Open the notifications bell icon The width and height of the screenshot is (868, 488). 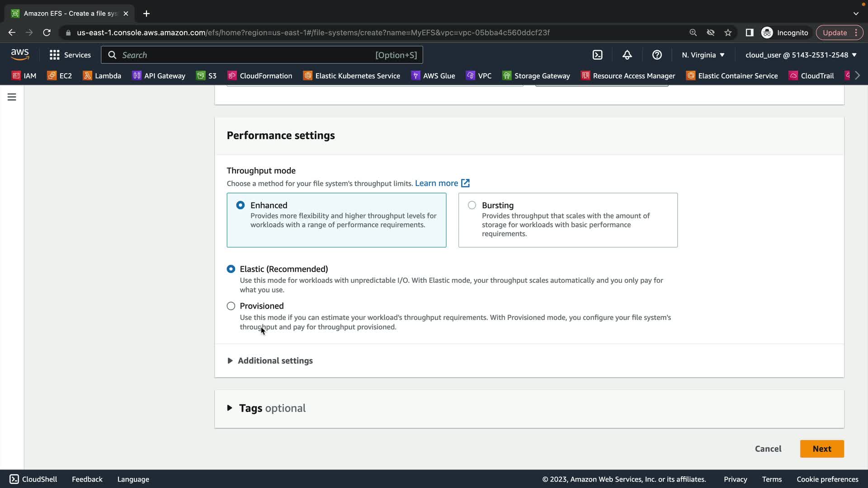pyautogui.click(x=627, y=55)
